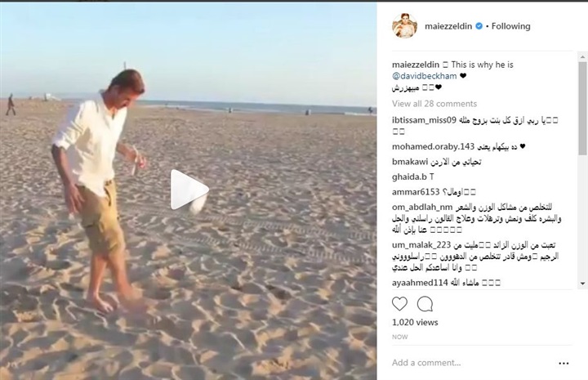Expand View all 28 comments
This screenshot has width=588, height=380.
click(434, 104)
